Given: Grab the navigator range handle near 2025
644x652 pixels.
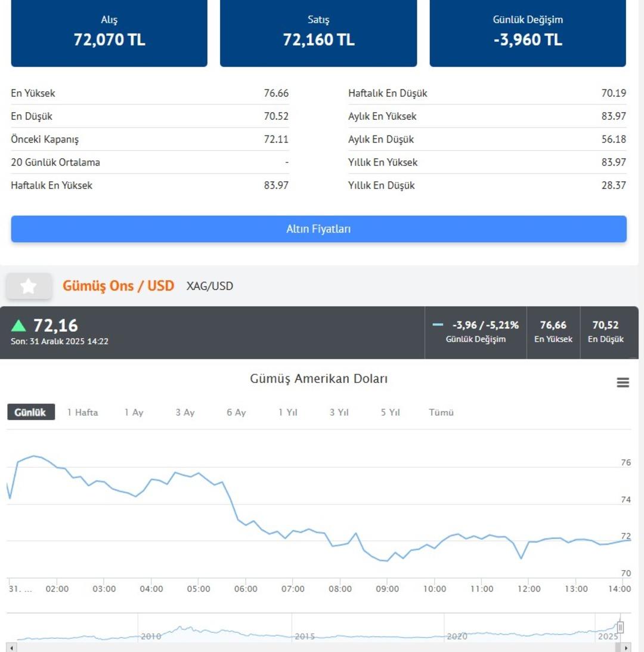Looking at the screenshot, I should coord(620,627).
